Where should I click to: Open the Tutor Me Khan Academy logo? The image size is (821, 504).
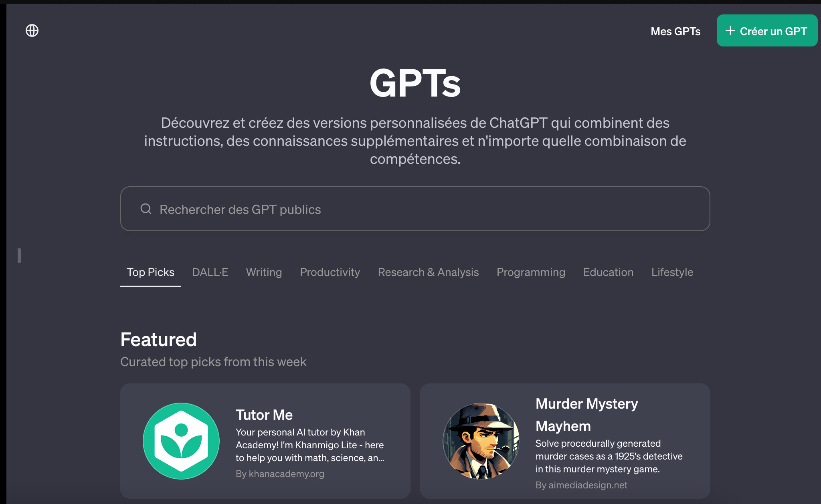[181, 441]
